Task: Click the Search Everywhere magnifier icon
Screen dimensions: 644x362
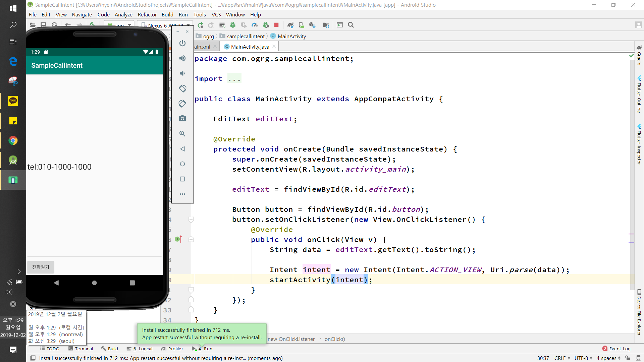Action: click(351, 25)
